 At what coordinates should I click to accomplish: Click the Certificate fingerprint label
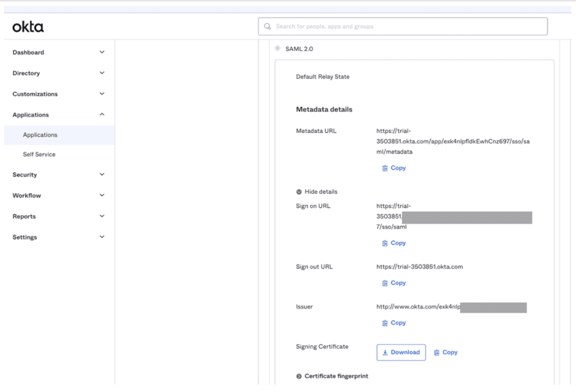(336, 376)
